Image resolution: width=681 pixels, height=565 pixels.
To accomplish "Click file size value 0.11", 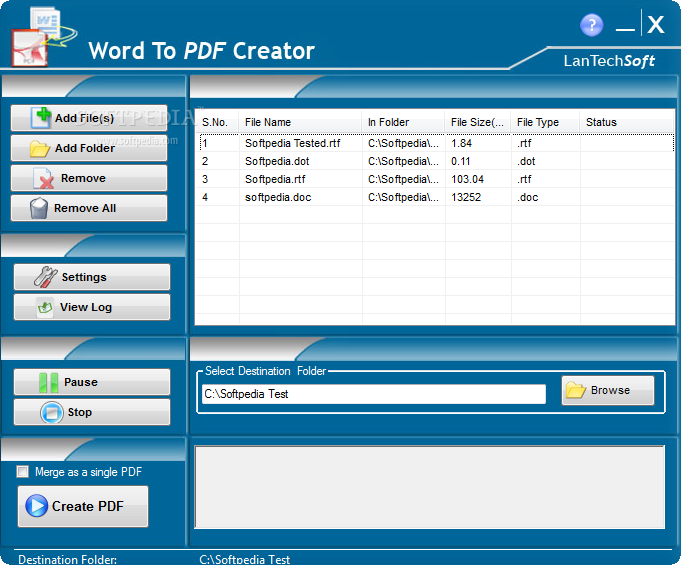I will click(x=460, y=161).
